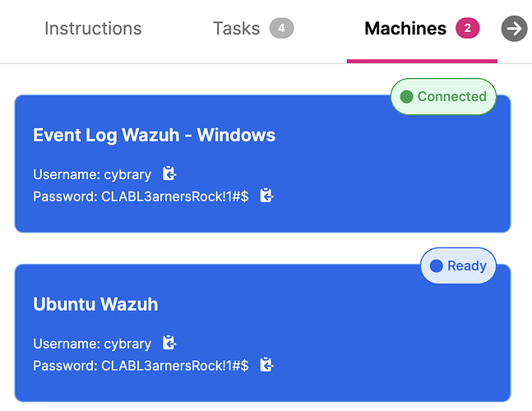Image resolution: width=532 pixels, height=411 pixels.
Task: Copy the Windows machine username
Action: (169, 174)
